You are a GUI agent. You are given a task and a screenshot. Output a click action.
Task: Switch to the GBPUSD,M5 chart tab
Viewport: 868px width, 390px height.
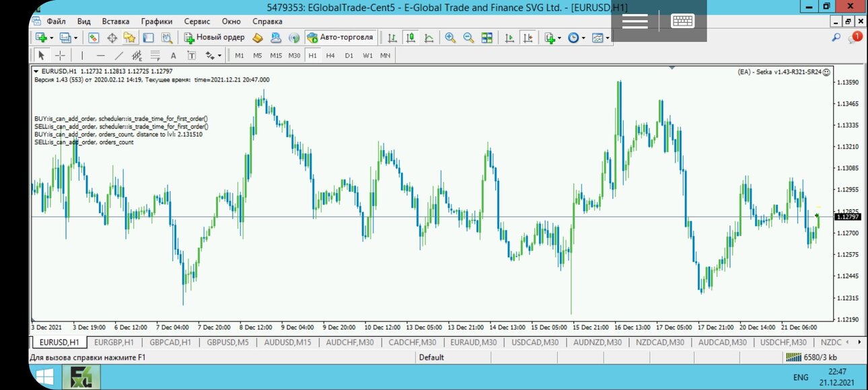pos(228,342)
